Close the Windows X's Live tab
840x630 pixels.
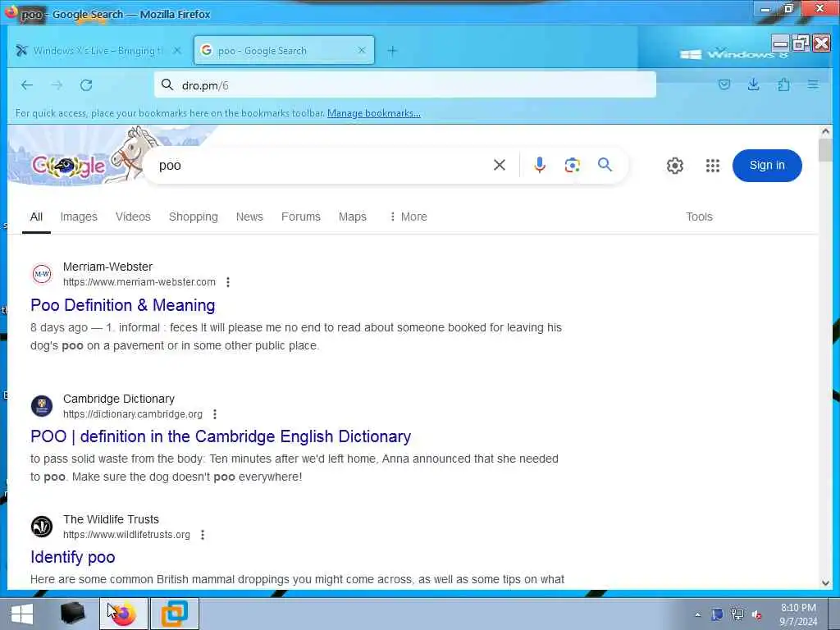(177, 50)
